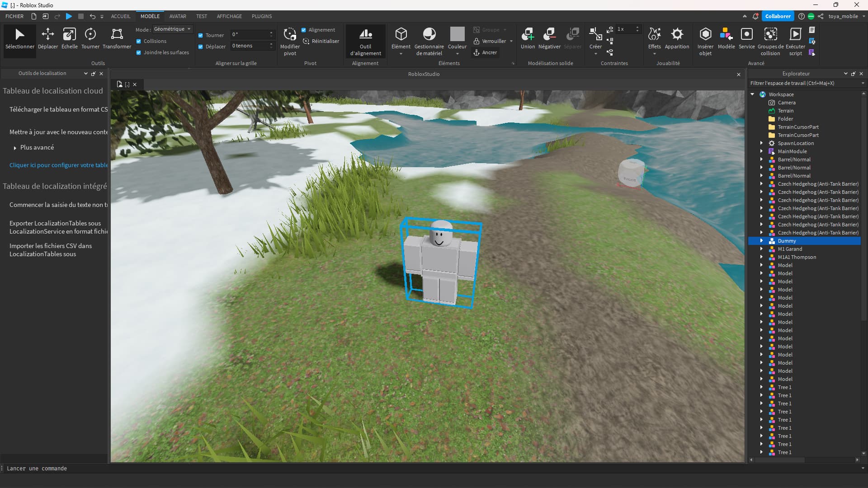Open the Verrouiller dropdown arrow
Viewport: 868px width, 488px height.
tap(511, 41)
